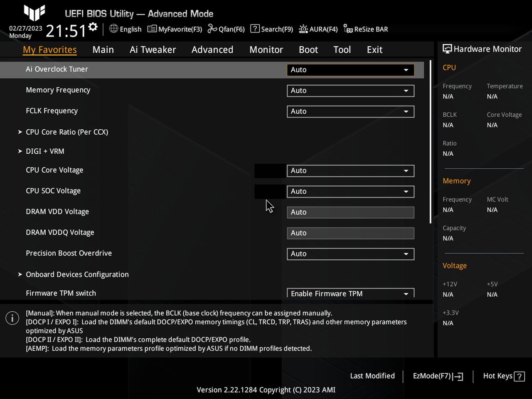This screenshot has height=399, width=532.
Task: Switch to the My Favorites tab
Action: [50, 50]
